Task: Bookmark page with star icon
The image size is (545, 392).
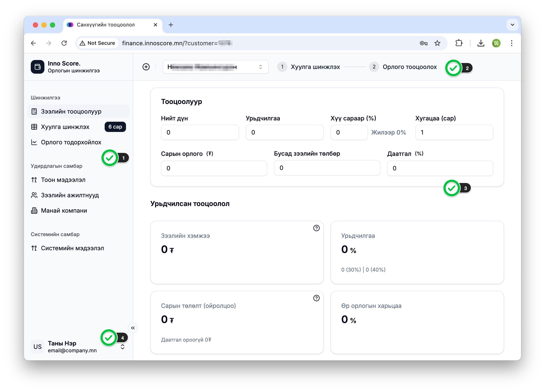Action: point(437,43)
